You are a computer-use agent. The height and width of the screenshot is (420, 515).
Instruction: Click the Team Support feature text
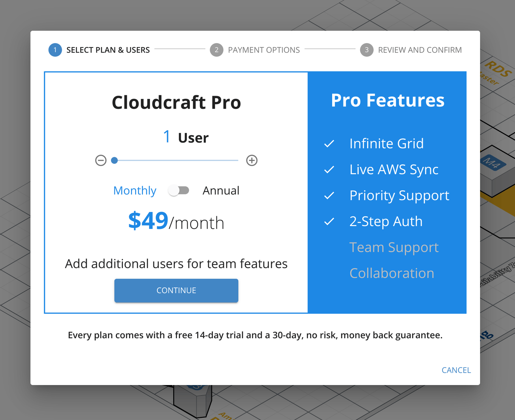394,247
